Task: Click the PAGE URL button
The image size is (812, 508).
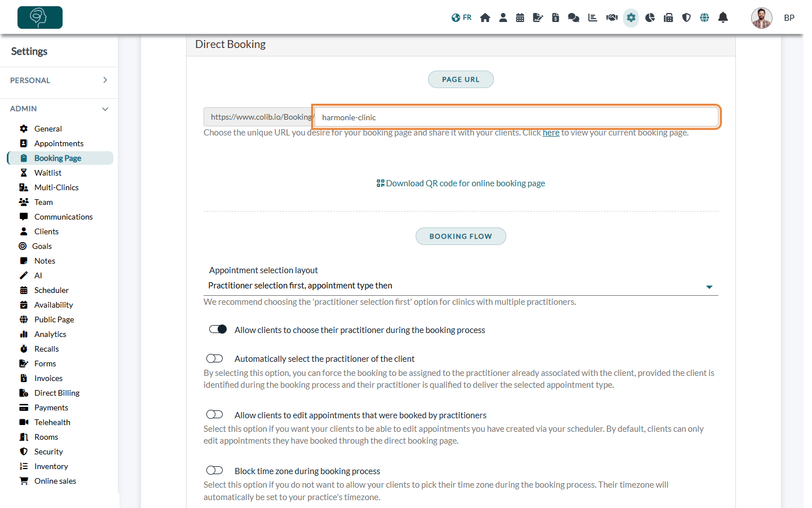Action: (x=461, y=80)
